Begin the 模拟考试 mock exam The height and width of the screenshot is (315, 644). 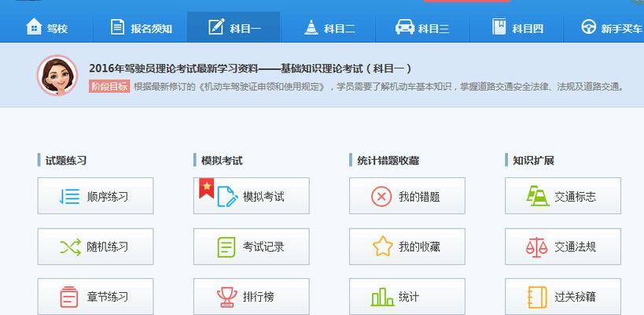[x=252, y=196]
